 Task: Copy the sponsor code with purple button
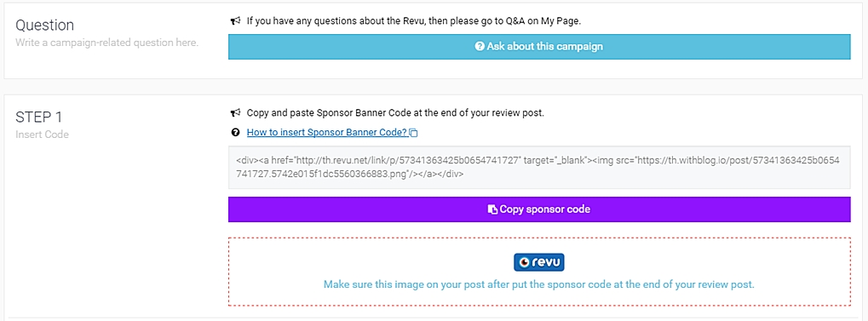539,209
